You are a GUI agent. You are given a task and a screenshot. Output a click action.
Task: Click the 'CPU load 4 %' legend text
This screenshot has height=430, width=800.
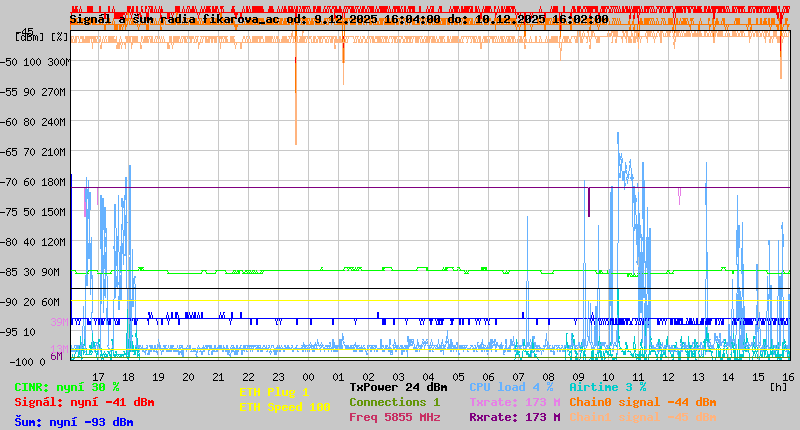point(511,387)
